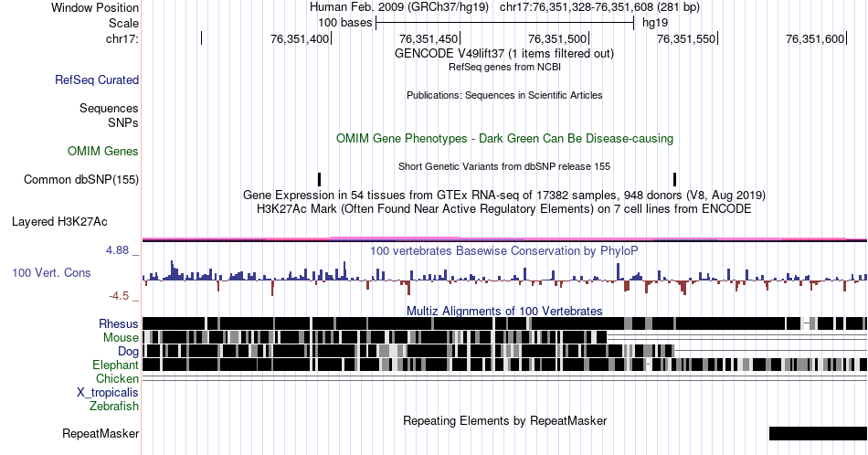The width and height of the screenshot is (868, 455).
Task: Click the H3K27Ac Mark track title
Action: [x=504, y=208]
